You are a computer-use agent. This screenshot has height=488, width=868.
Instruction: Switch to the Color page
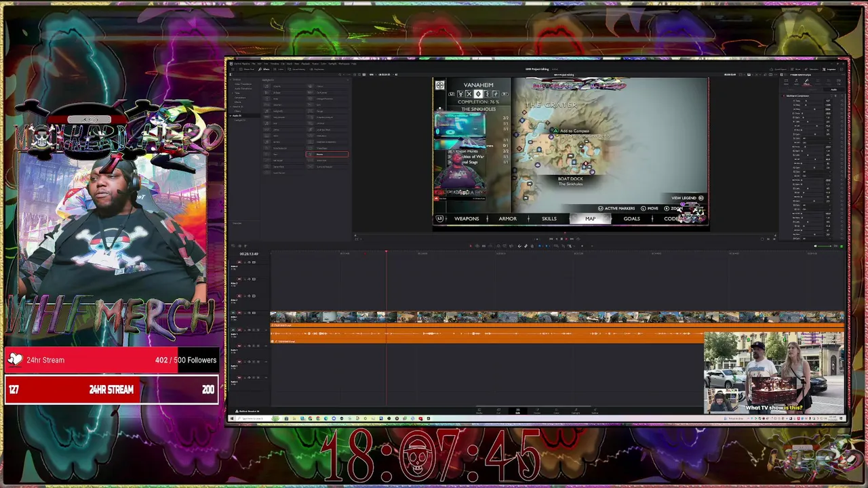click(x=556, y=410)
